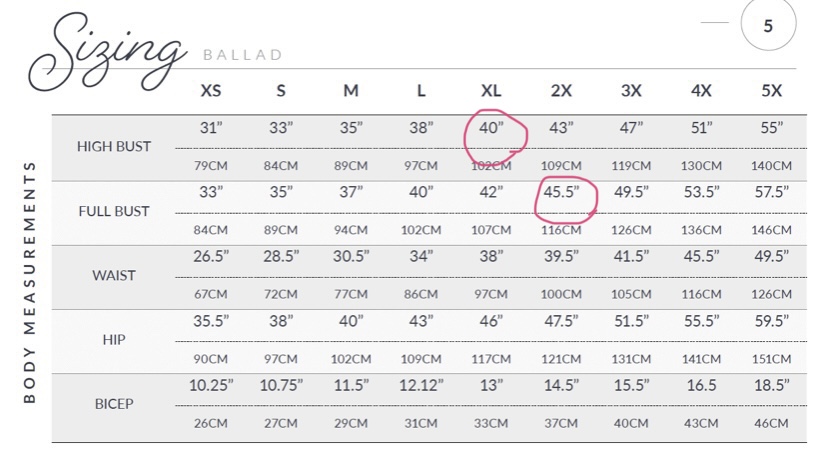The width and height of the screenshot is (824, 452).
Task: Click the HIP row label
Action: (x=114, y=340)
